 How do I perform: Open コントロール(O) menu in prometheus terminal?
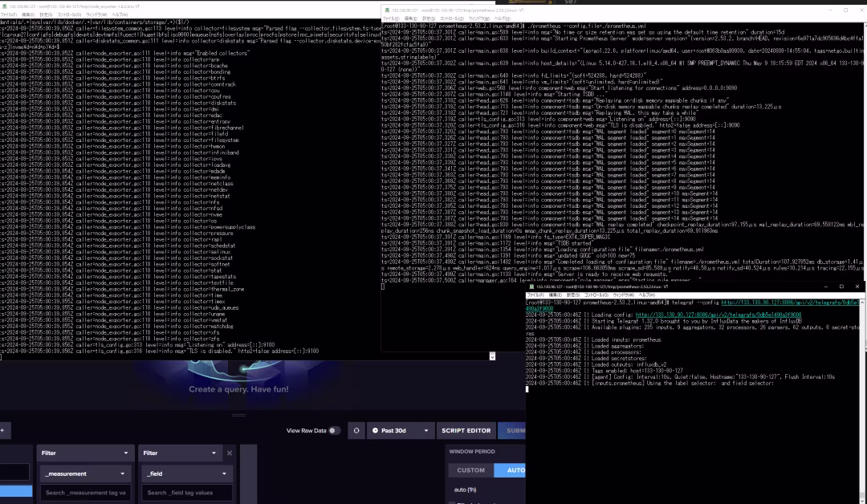452,18
